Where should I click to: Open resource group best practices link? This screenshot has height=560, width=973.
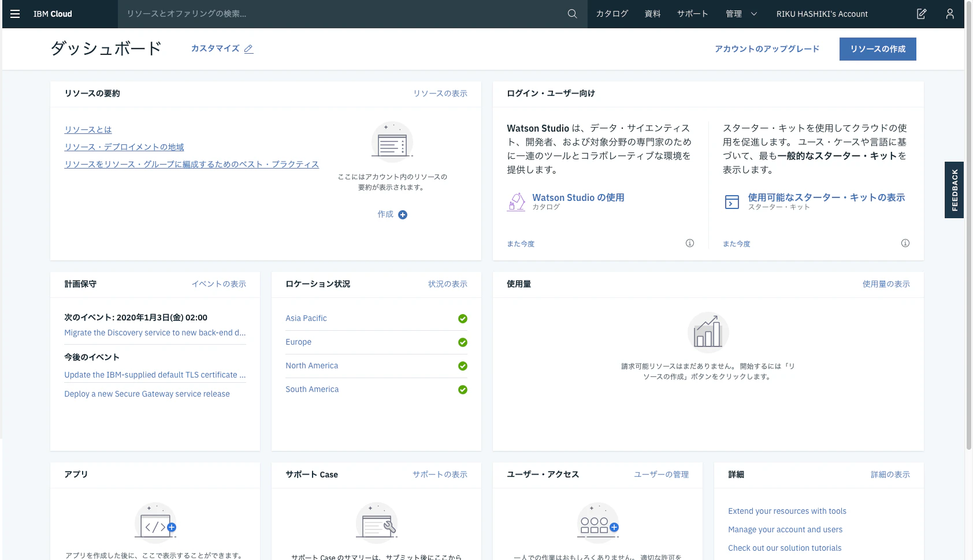click(x=192, y=165)
